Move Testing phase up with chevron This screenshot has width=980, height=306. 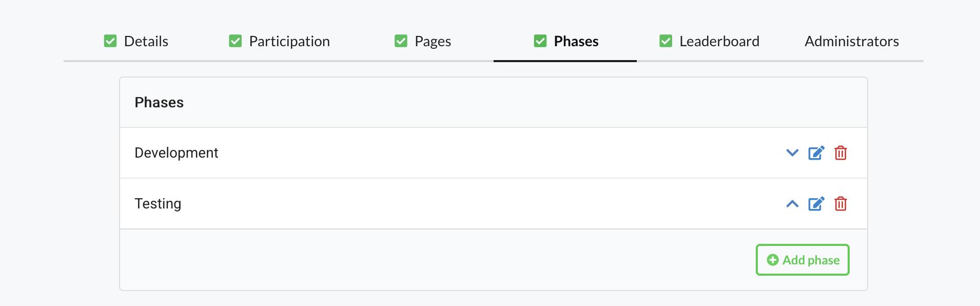(792, 204)
